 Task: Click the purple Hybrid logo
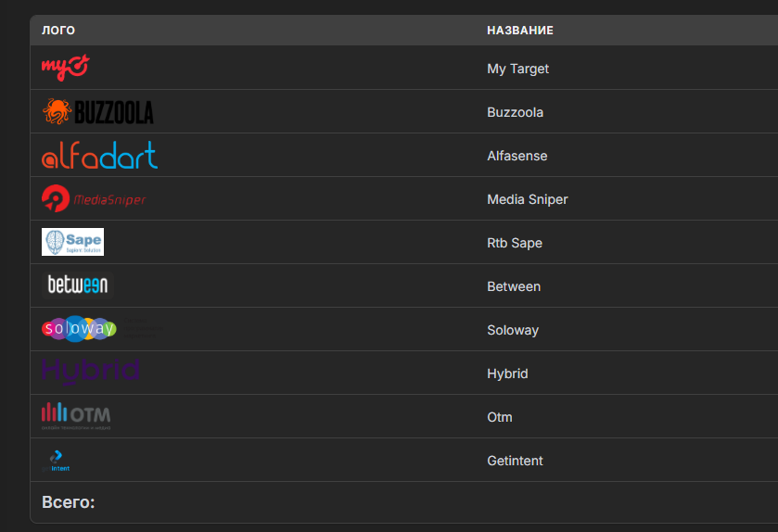tap(90, 372)
